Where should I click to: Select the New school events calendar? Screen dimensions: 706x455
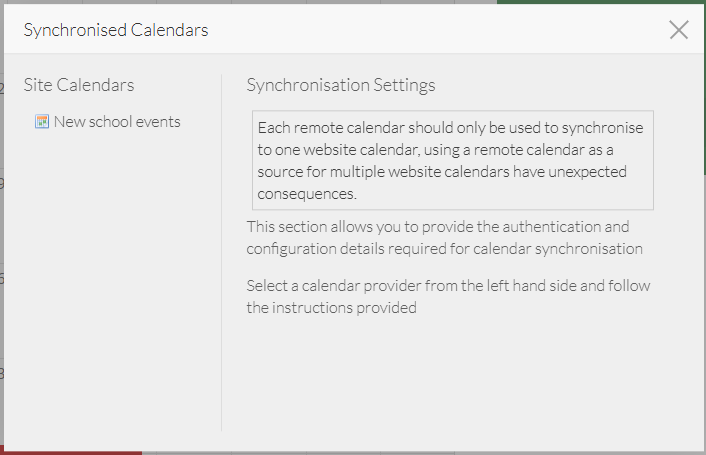(x=117, y=122)
